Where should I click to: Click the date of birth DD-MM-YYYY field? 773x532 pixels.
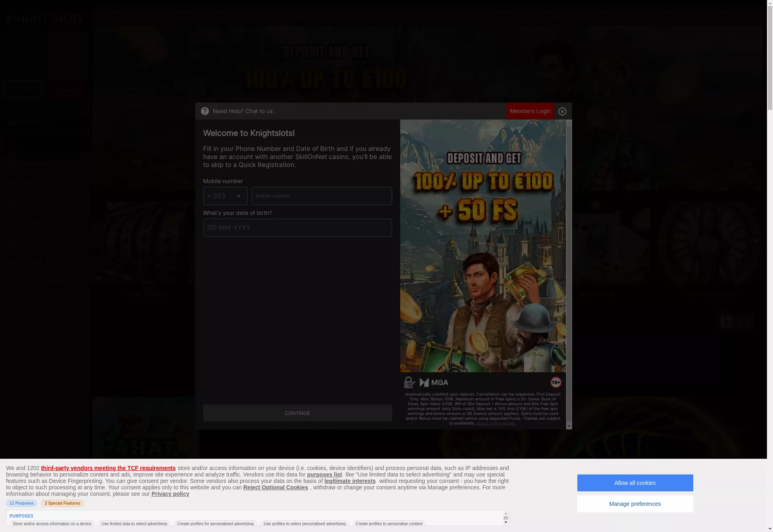pyautogui.click(x=298, y=228)
